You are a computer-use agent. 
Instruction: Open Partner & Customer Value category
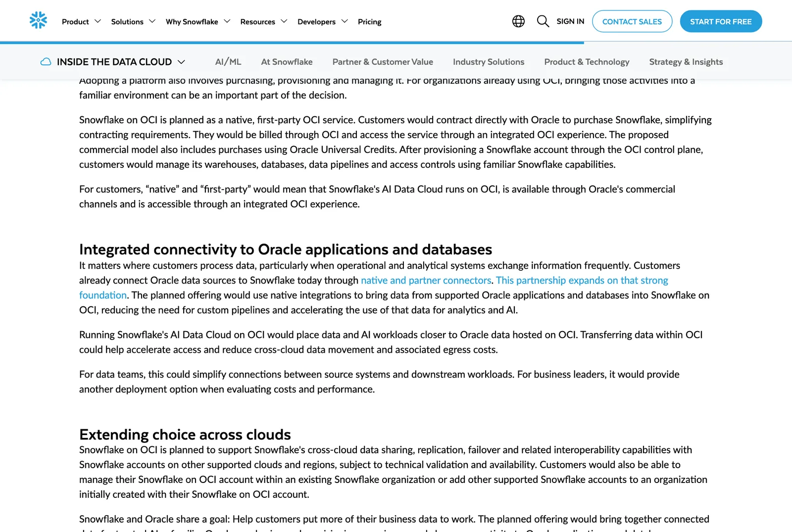pyautogui.click(x=383, y=62)
